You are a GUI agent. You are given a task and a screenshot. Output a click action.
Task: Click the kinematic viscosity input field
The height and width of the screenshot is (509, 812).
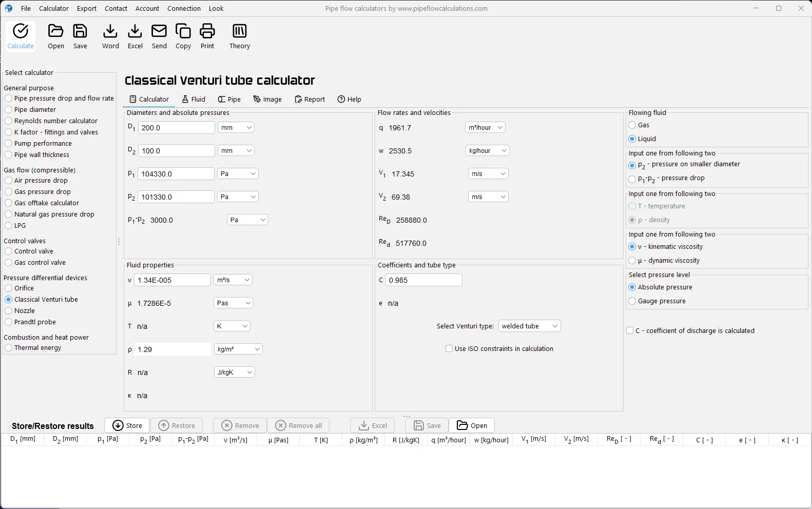pos(172,280)
